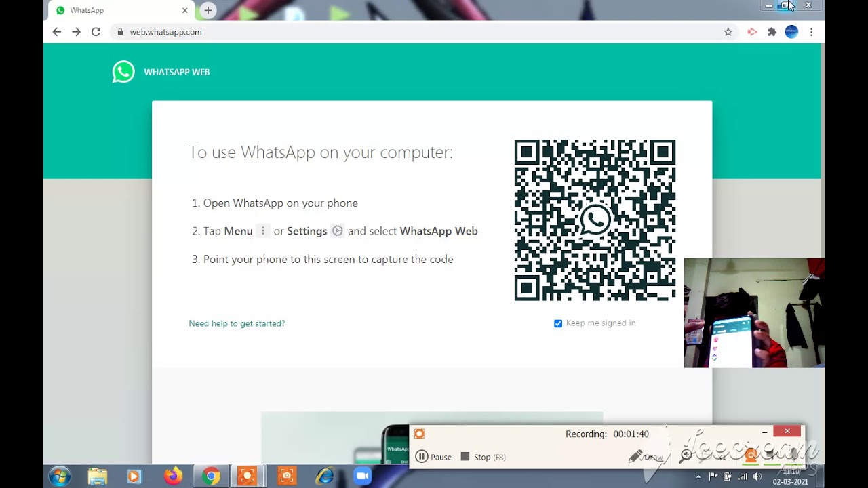Click the taskbar date 02-03-2021

[x=791, y=482]
